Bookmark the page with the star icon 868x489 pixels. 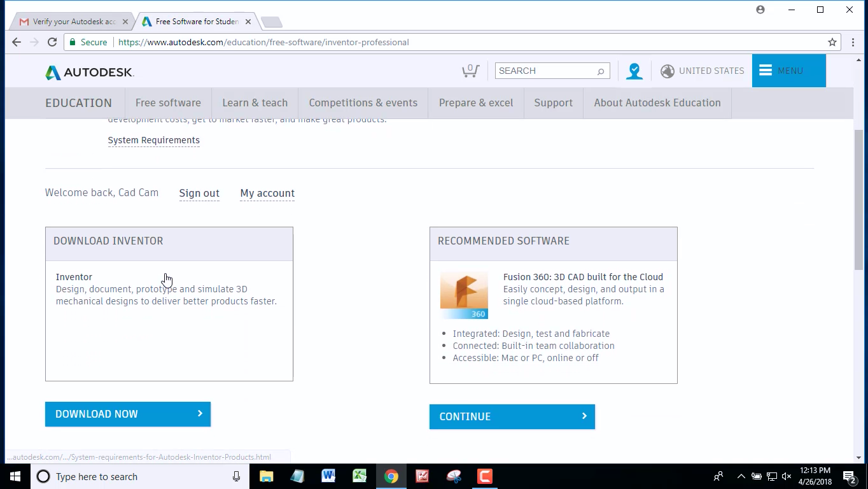pyautogui.click(x=832, y=42)
